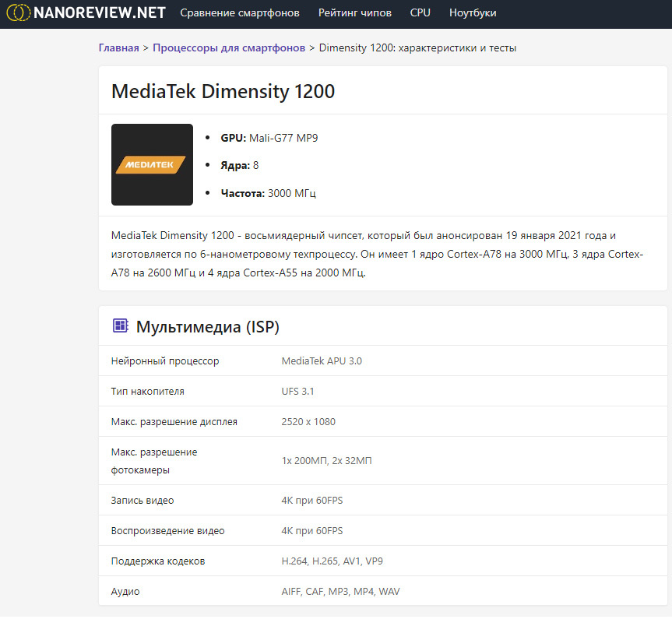The width and height of the screenshot is (672, 619).
Task: Open the CPU section
Action: coord(420,13)
